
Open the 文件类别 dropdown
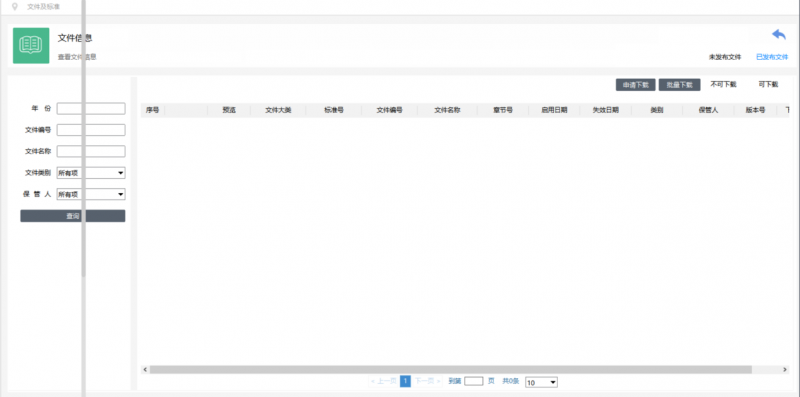click(x=91, y=173)
